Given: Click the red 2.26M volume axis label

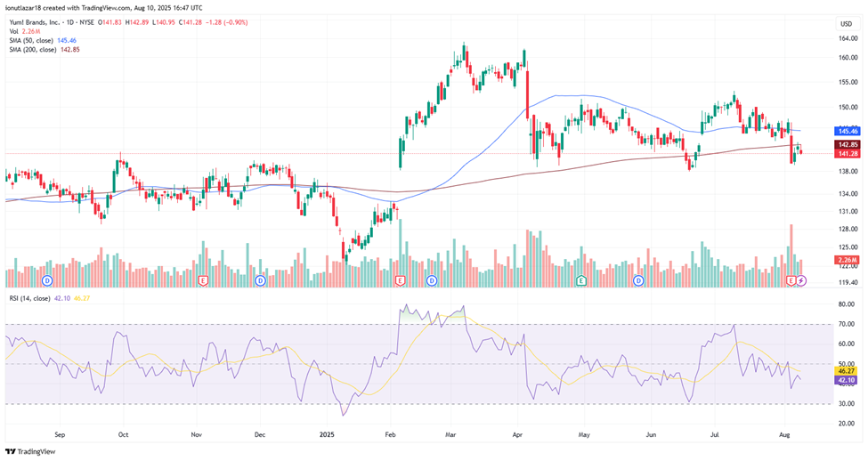Looking at the screenshot, I should 846,261.
